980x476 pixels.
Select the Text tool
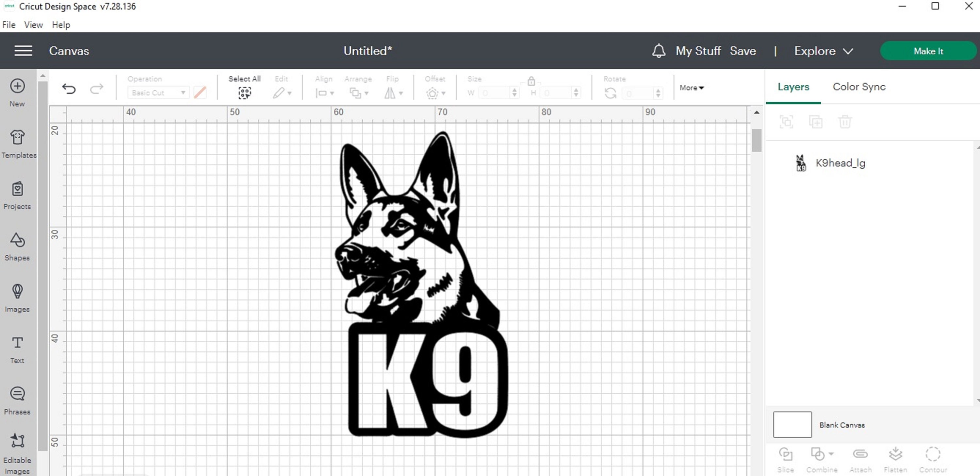[17, 348]
